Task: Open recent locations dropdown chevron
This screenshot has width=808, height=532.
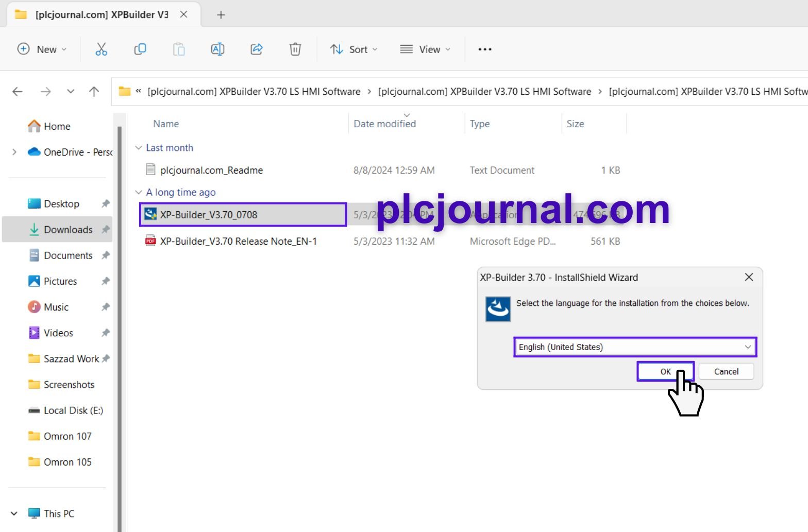Action: [71, 92]
